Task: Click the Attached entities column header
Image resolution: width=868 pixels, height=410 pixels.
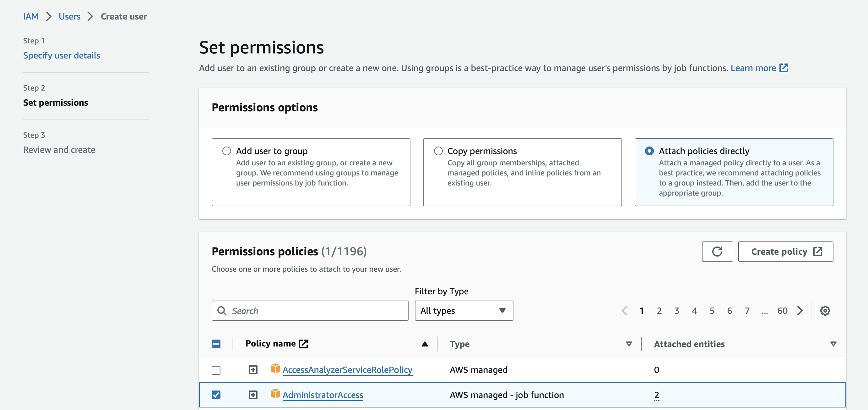Action: pos(689,344)
